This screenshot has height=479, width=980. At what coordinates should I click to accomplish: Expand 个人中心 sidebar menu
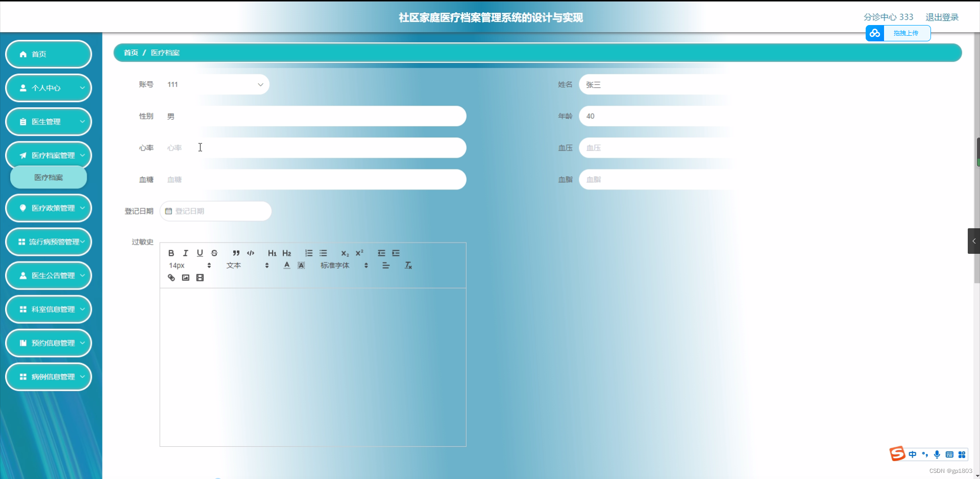(x=48, y=88)
